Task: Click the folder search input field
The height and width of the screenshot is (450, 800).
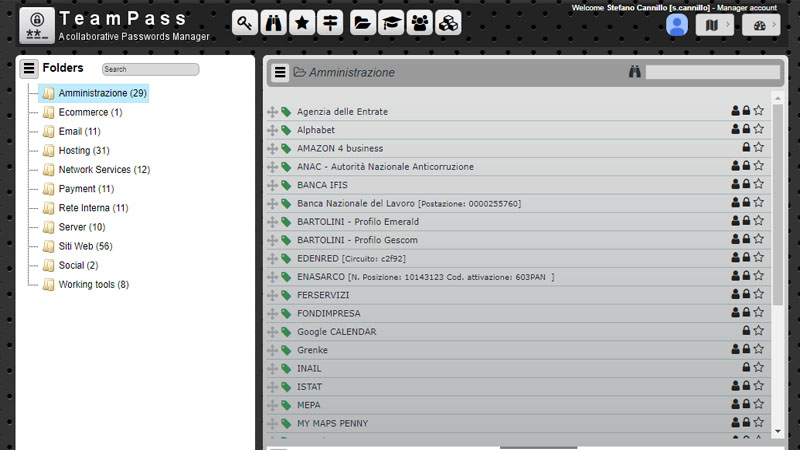Action: (150, 69)
